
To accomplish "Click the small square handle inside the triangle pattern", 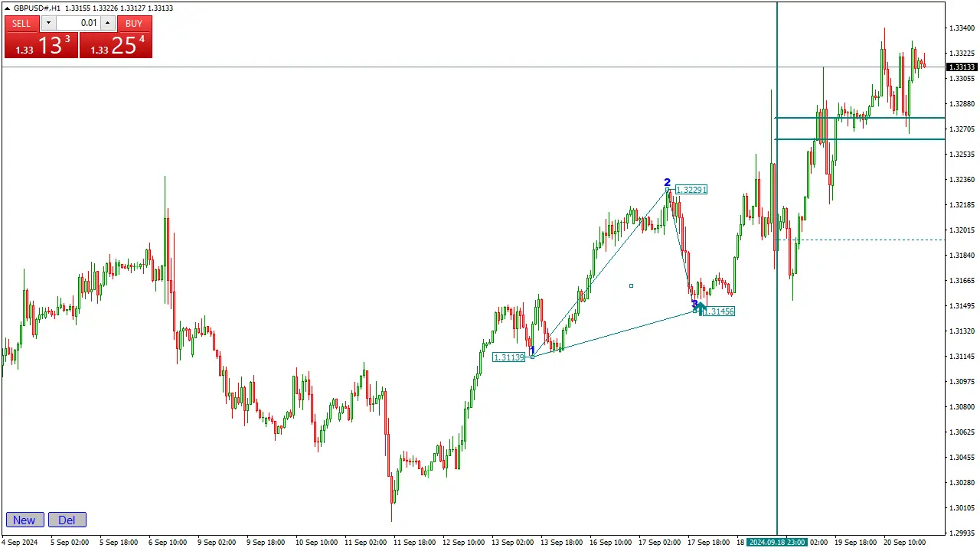I will [631, 285].
